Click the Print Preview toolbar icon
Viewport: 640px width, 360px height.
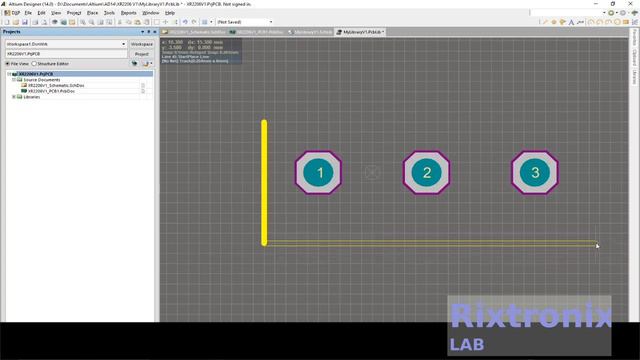44,22
